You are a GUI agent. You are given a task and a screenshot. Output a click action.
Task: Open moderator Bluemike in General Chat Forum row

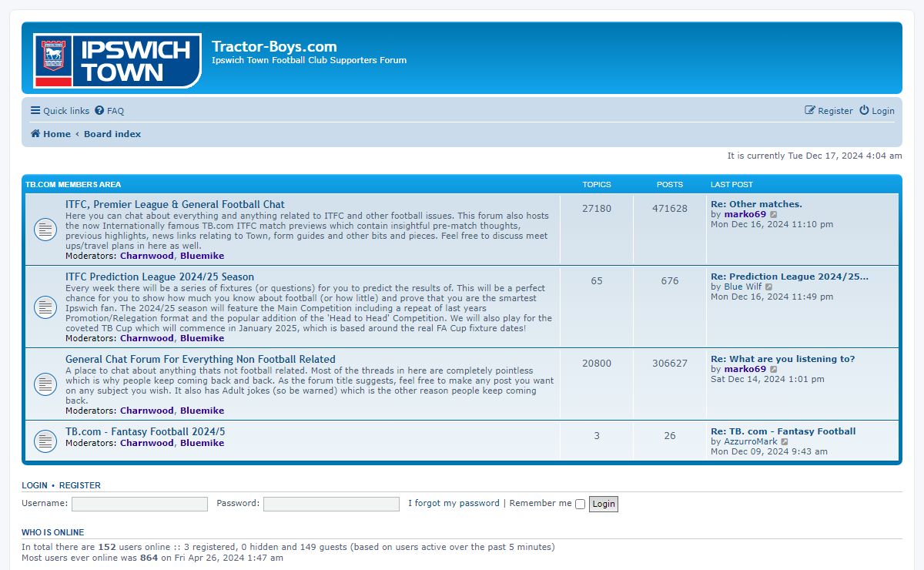(x=203, y=411)
